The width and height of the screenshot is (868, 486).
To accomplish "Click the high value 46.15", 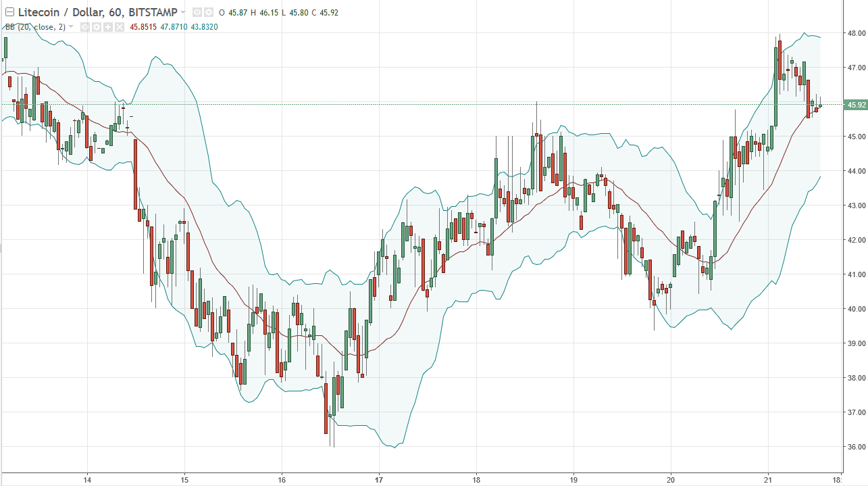I will click(x=269, y=12).
